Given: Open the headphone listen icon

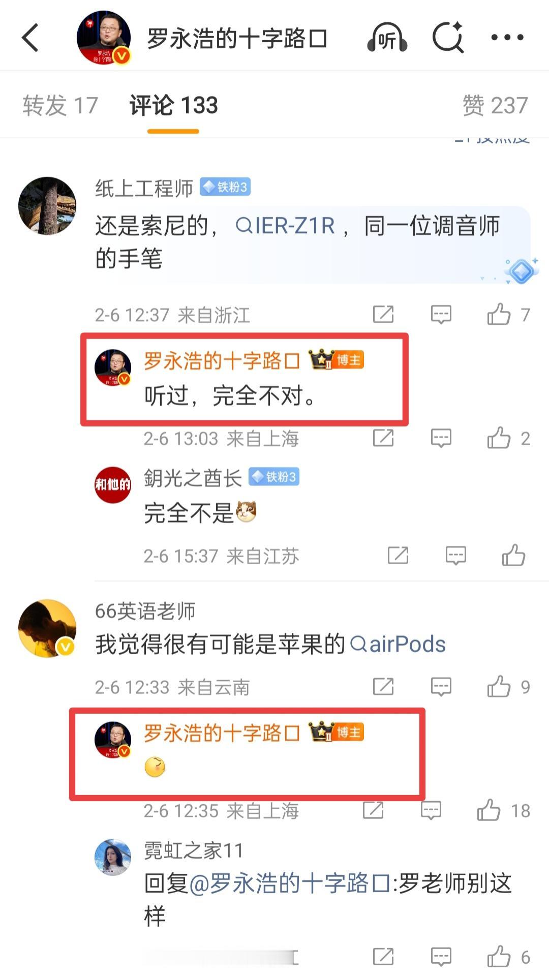Looking at the screenshot, I should click(x=387, y=38).
